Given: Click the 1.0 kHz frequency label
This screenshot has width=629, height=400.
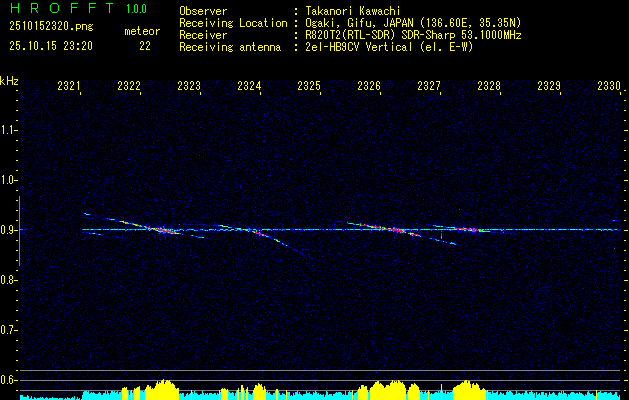Looking at the screenshot, I should 7,180.
